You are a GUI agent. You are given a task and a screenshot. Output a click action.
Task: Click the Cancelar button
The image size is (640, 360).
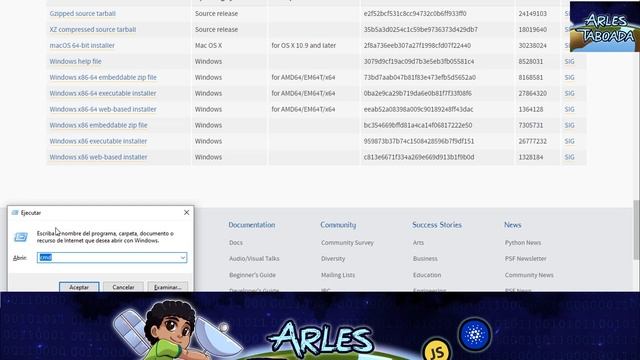point(123,287)
